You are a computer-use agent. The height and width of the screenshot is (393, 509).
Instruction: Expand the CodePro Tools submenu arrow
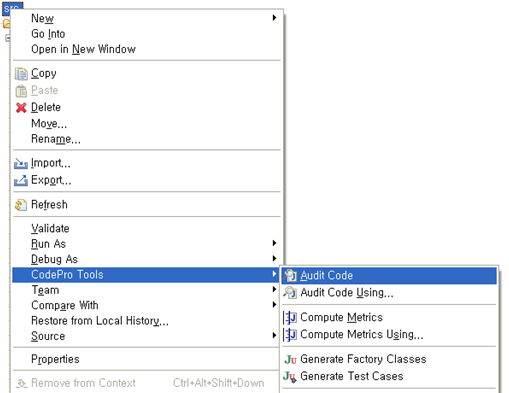[274, 274]
